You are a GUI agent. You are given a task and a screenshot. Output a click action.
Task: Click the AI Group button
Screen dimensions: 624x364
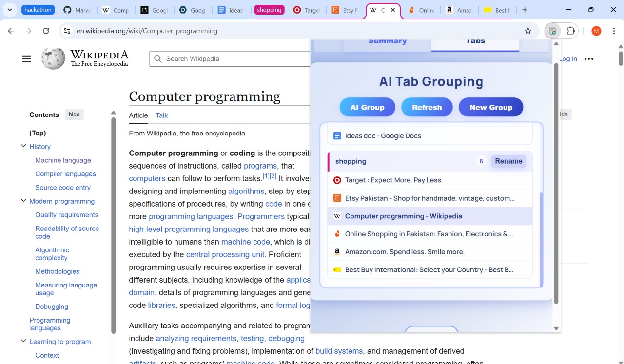[368, 107]
